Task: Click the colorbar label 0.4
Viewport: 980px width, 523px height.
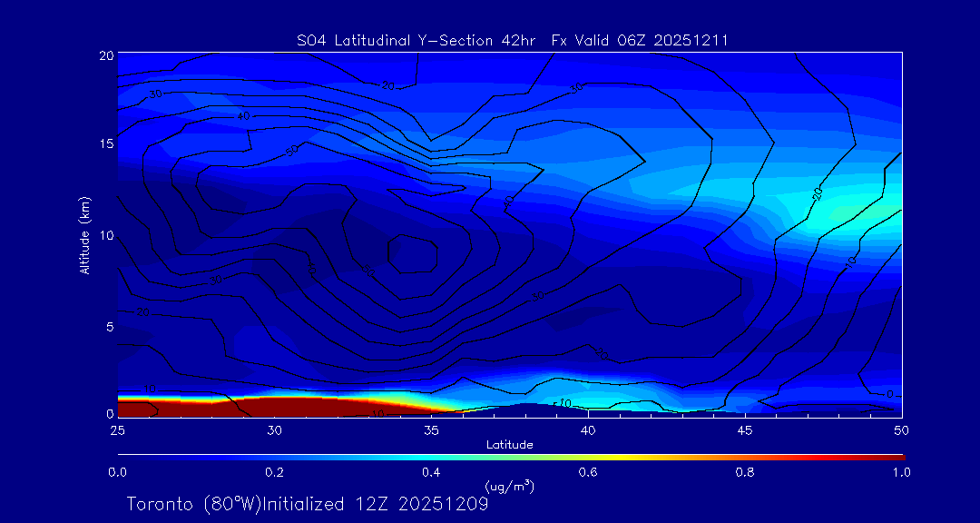Action: pyautogui.click(x=431, y=472)
